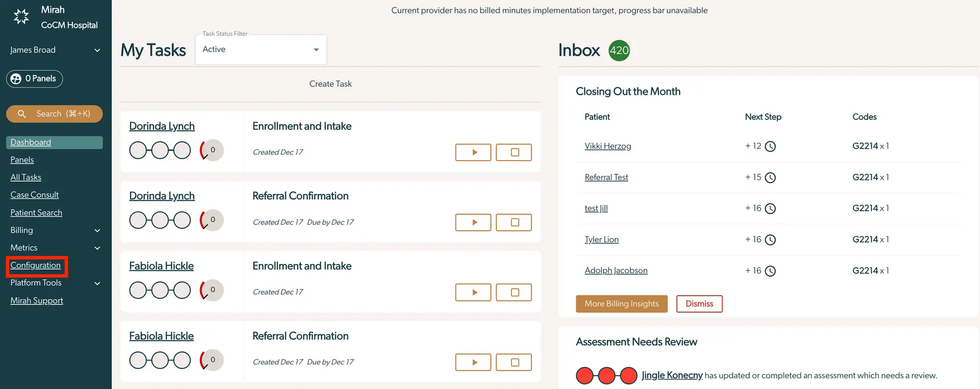Image resolution: width=980 pixels, height=389 pixels.
Task: Open patient Adolph Jacobson
Action: click(x=616, y=271)
